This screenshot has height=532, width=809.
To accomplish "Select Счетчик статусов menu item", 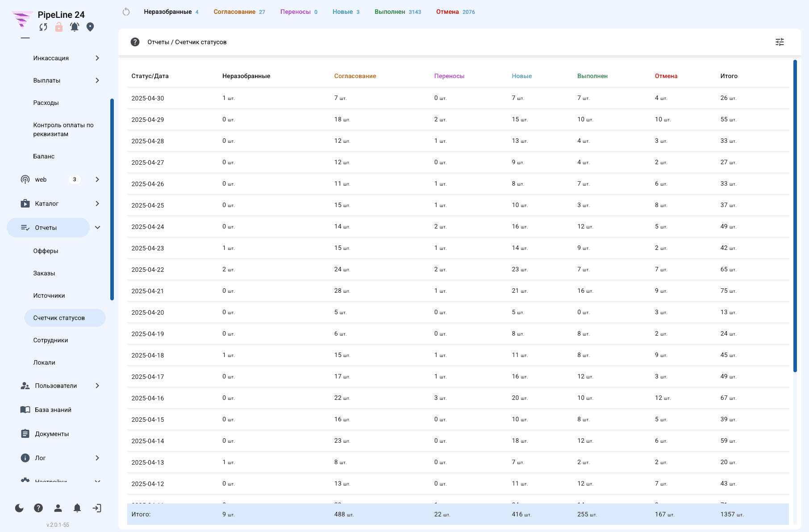I will tap(65, 318).
